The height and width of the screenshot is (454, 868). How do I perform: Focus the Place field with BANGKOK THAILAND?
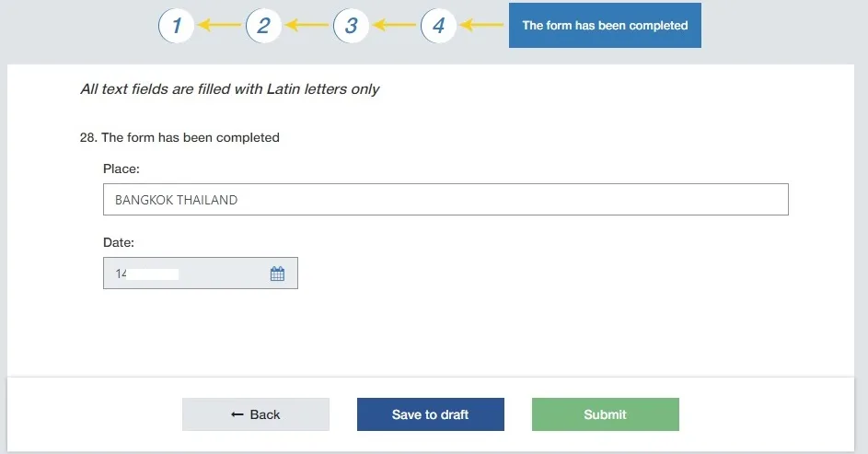(x=446, y=199)
